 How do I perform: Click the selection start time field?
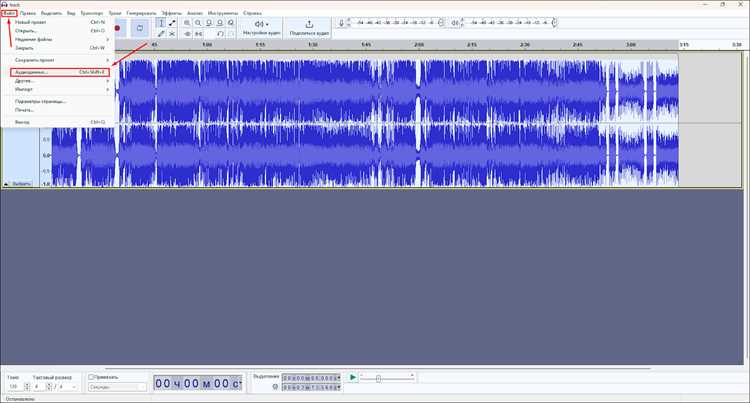coord(311,378)
